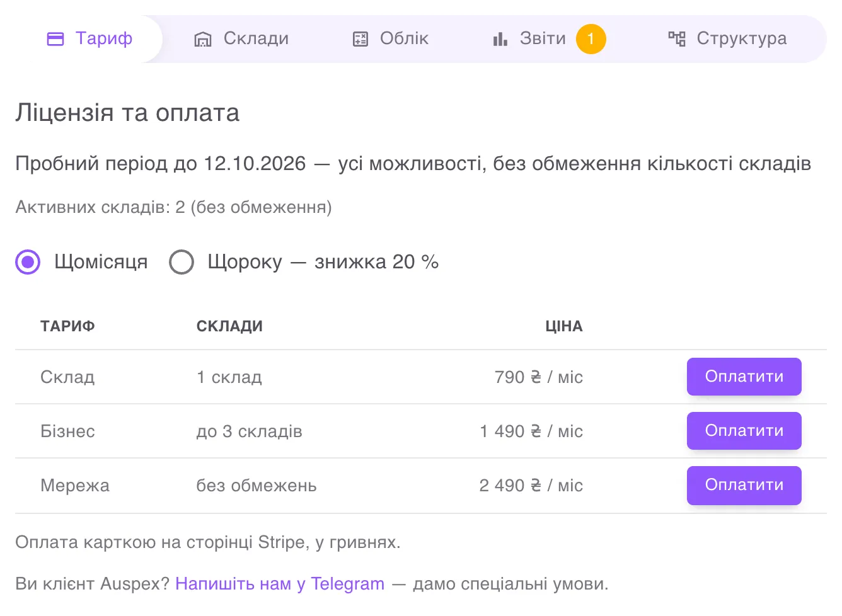Switch to the Склади tab
Image resolution: width=842 pixels, height=616 pixels.
point(241,39)
